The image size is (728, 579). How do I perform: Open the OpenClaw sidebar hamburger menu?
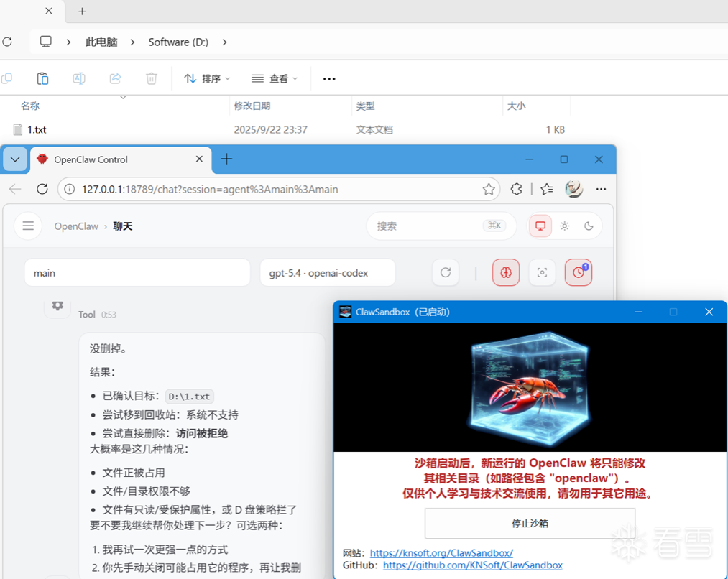[28, 226]
